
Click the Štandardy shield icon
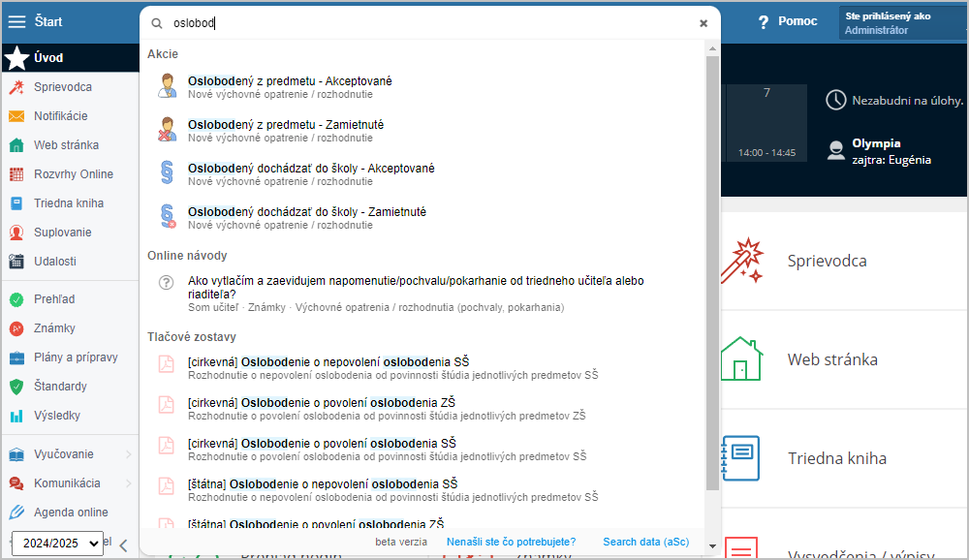click(16, 387)
